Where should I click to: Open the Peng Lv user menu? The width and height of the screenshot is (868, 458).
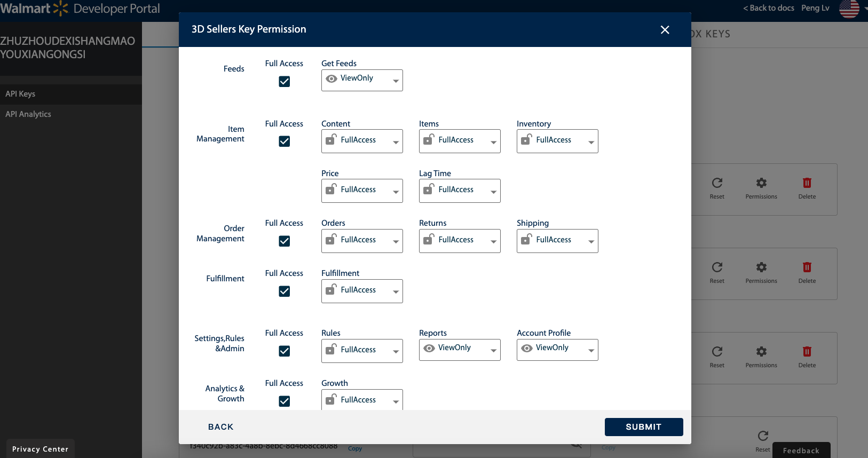coord(815,8)
